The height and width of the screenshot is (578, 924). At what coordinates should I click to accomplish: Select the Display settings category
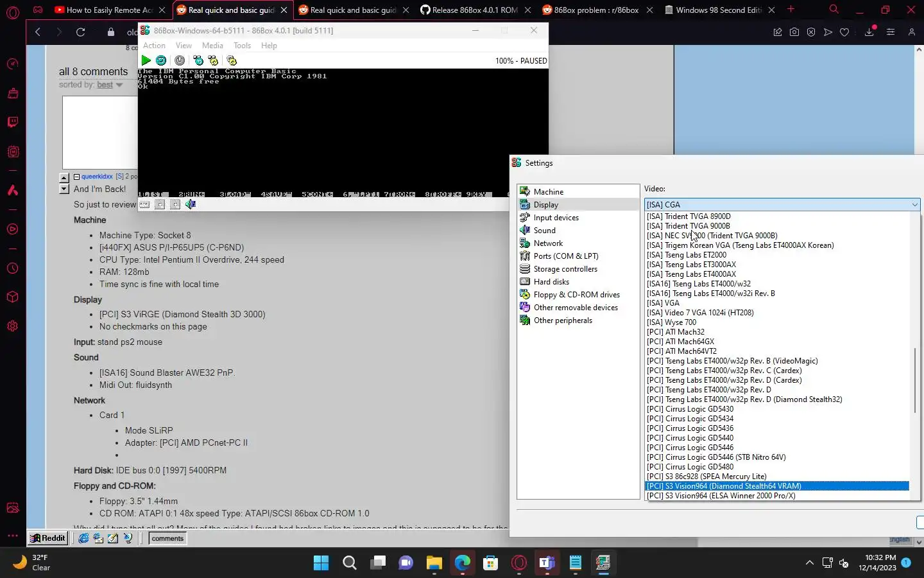[x=578, y=204]
